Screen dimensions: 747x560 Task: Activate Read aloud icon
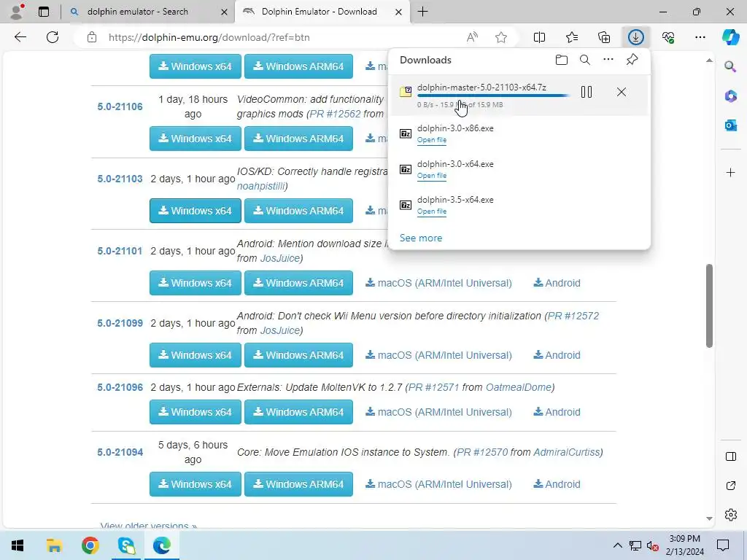[472, 37]
